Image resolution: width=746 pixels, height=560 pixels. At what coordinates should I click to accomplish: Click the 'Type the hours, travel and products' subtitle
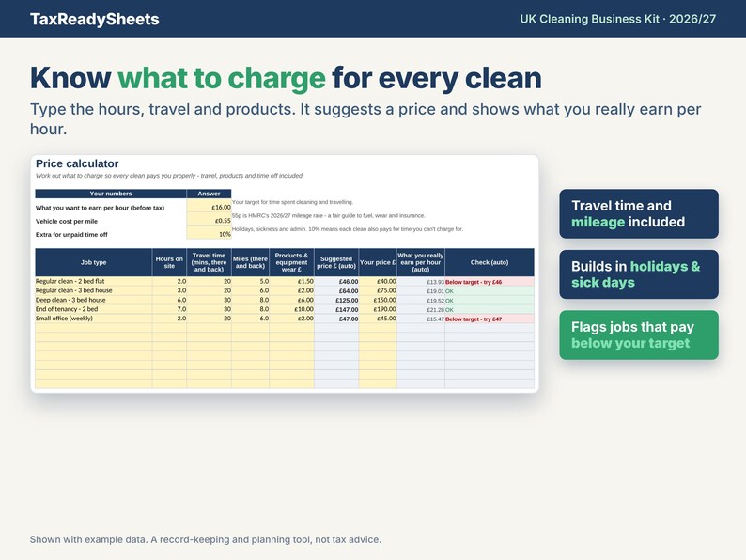365,119
